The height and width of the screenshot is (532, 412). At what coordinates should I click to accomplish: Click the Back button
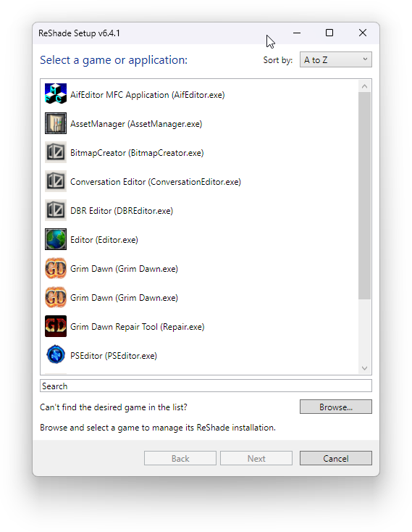tap(180, 458)
